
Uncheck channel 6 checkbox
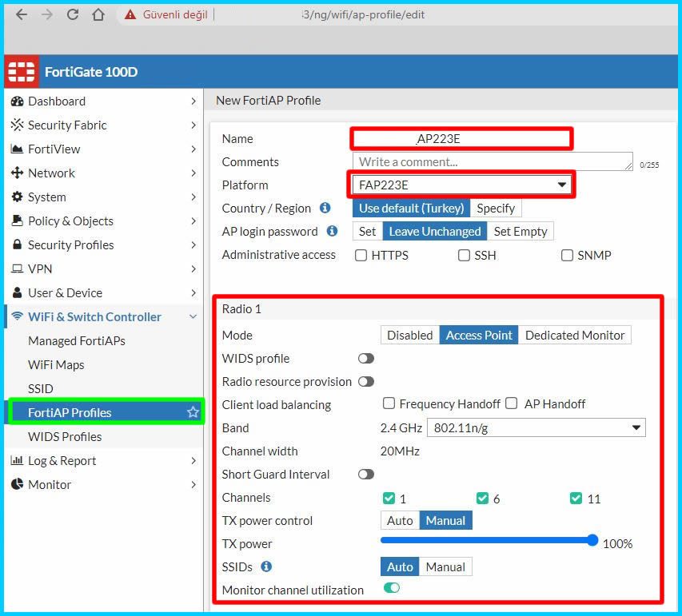point(482,499)
